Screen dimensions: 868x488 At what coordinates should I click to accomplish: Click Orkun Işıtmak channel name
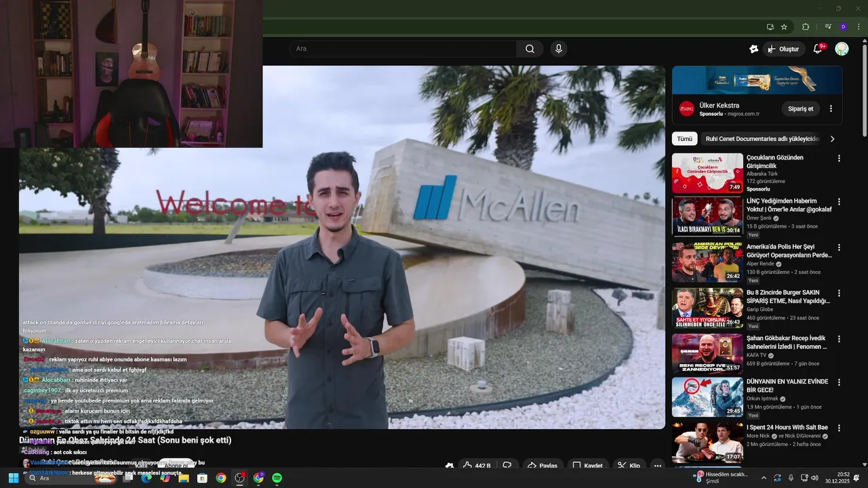(762, 399)
